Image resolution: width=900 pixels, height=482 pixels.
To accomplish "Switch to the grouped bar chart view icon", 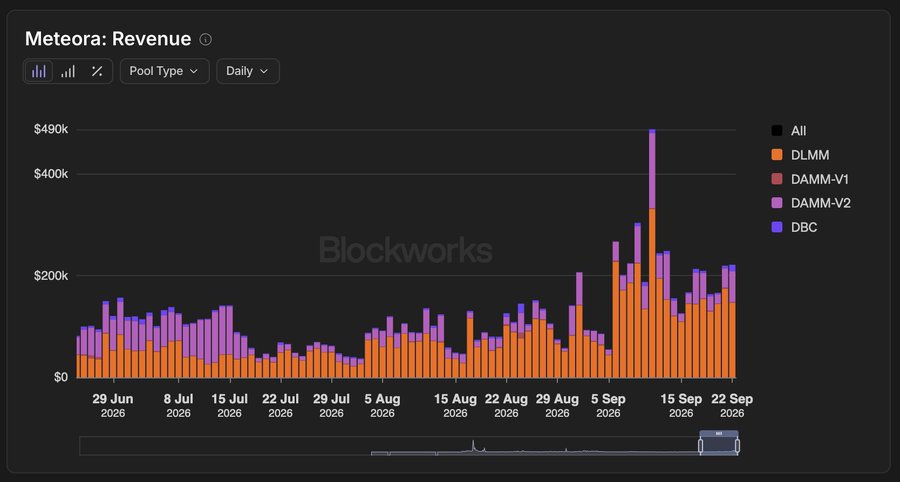I will click(x=68, y=71).
